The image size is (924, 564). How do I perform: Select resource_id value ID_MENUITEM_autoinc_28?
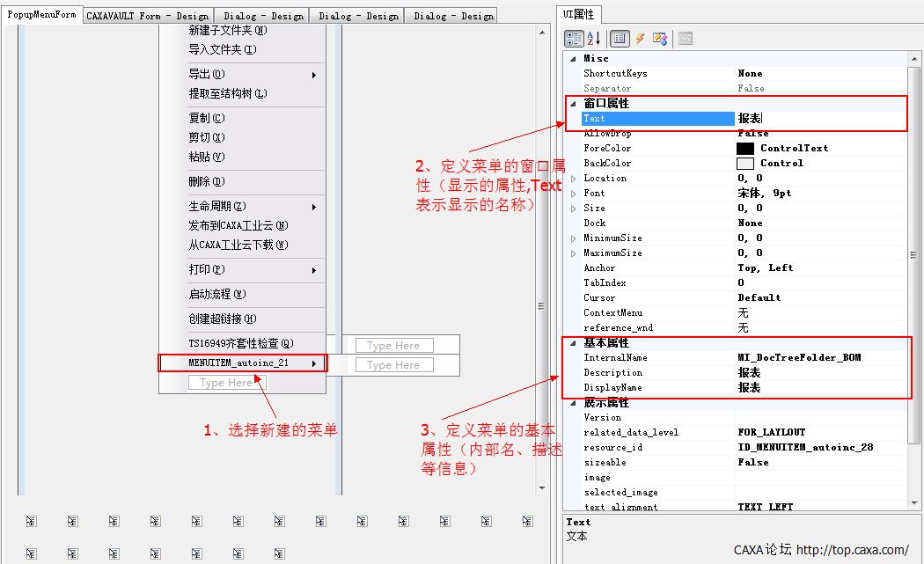[x=805, y=447]
